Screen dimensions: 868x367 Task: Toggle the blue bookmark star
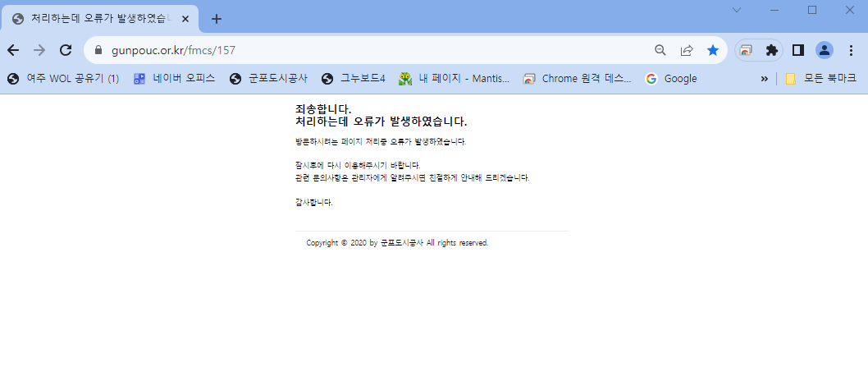pyautogui.click(x=713, y=50)
